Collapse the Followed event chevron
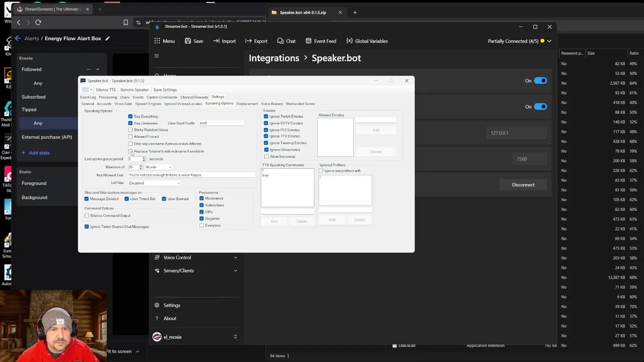Viewport: 644px width, 362px height. click(98, 69)
